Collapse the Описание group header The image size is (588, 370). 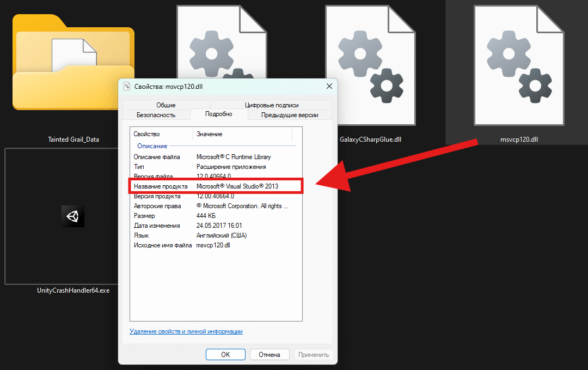click(x=152, y=146)
